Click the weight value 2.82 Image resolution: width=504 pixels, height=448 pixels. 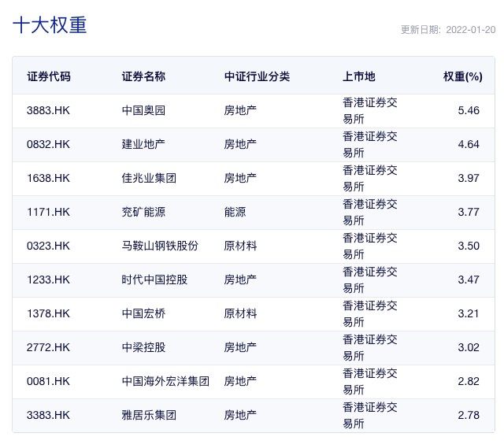(x=469, y=382)
